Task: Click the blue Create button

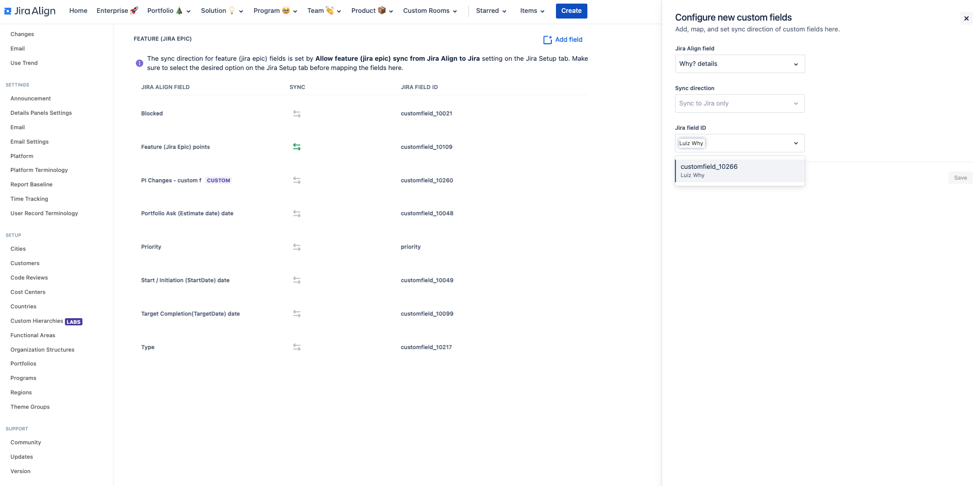Action: pos(571,11)
